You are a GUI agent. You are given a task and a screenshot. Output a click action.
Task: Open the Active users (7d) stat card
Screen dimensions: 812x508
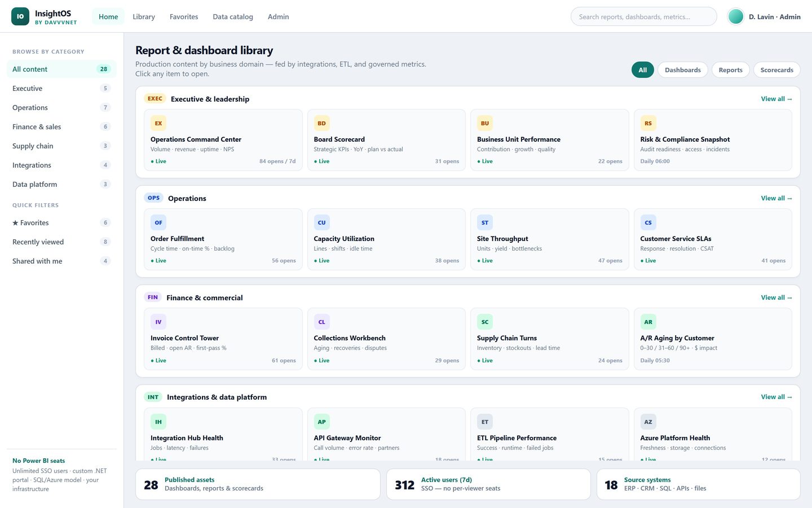pyautogui.click(x=488, y=484)
